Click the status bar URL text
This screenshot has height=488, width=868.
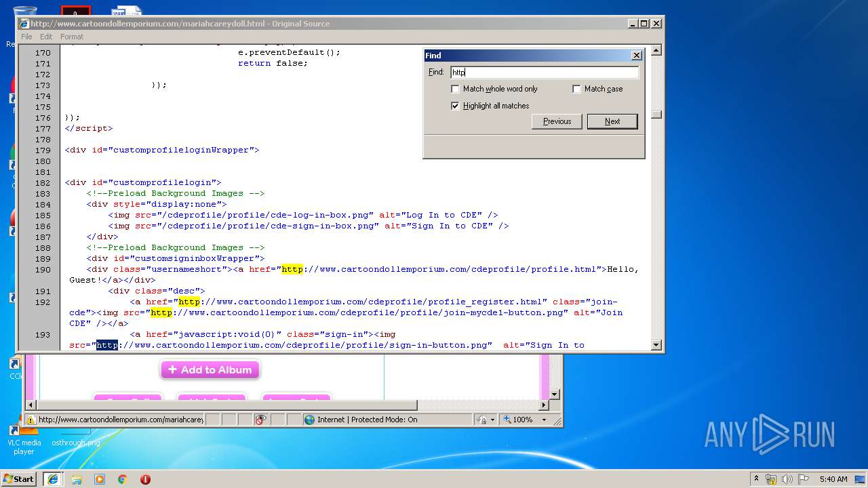[121, 420]
